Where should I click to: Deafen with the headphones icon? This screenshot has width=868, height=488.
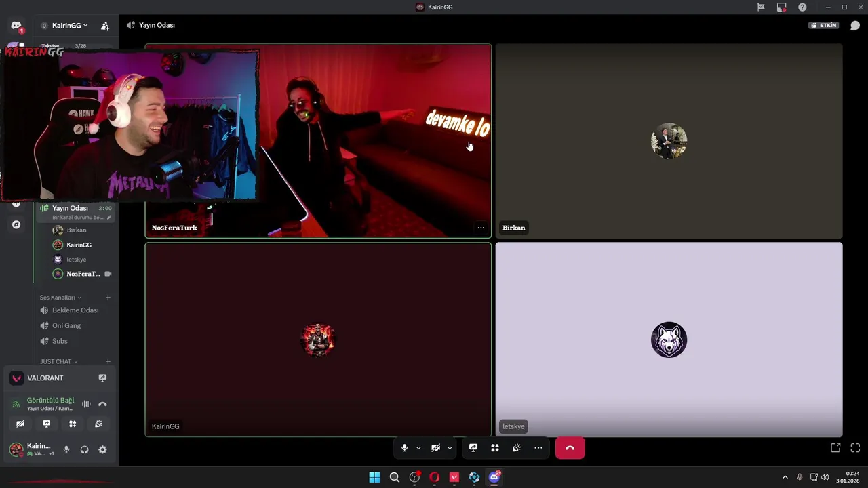click(84, 449)
